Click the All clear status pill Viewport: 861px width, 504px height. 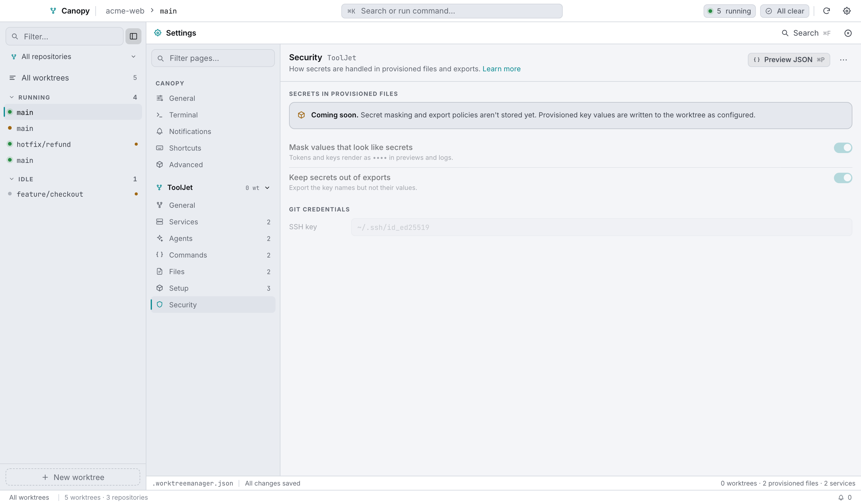(784, 11)
